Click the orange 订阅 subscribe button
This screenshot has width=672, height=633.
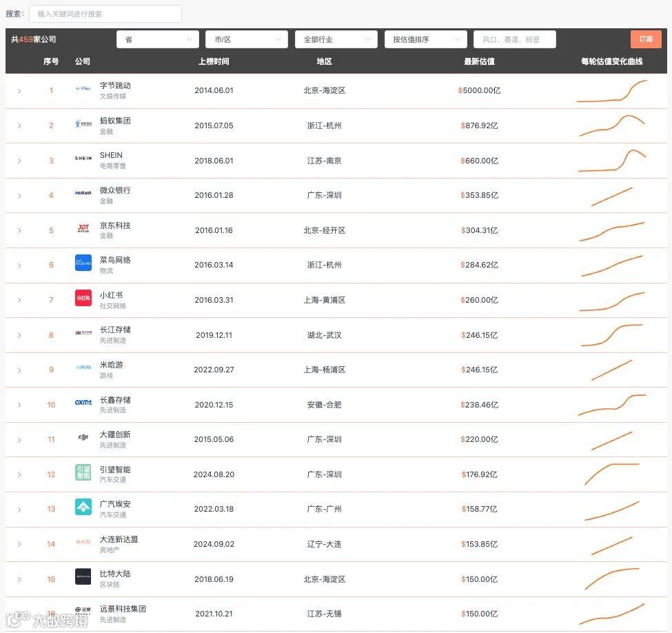pos(646,39)
